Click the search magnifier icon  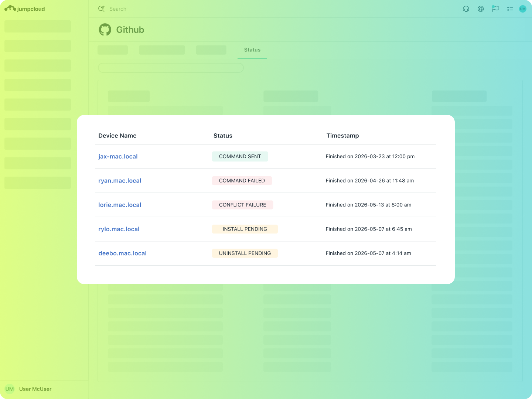(101, 8)
